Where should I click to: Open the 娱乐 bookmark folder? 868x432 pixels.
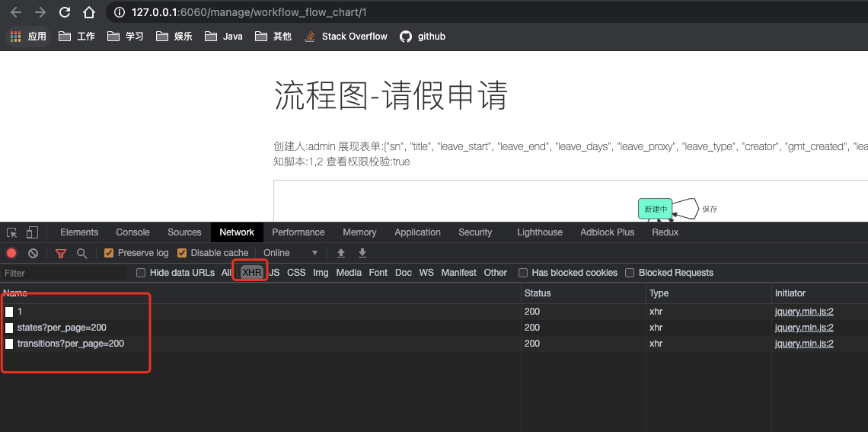(174, 37)
